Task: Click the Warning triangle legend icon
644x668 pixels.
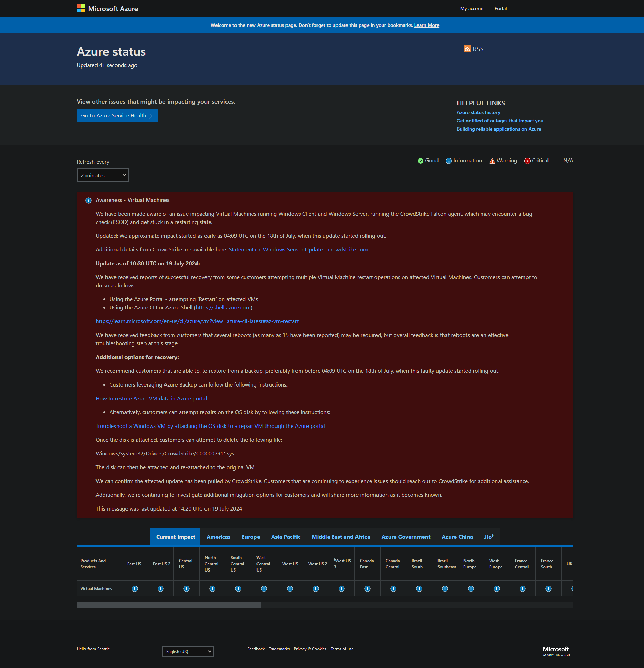Action: [492, 161]
